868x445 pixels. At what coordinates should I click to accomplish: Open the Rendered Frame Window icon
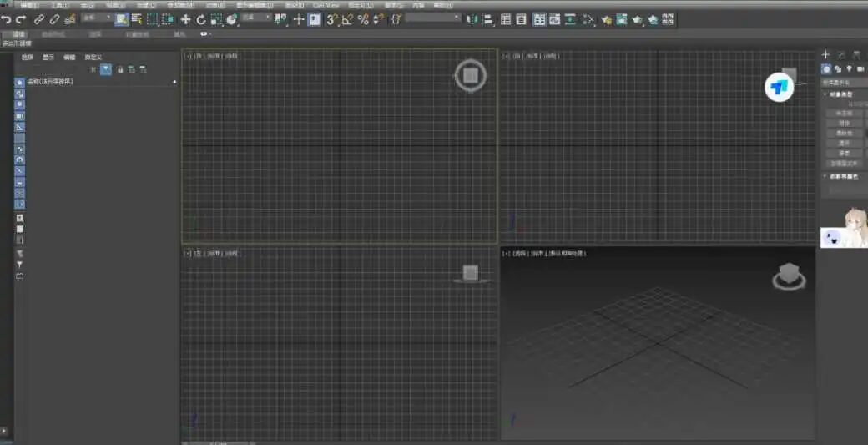click(622, 20)
